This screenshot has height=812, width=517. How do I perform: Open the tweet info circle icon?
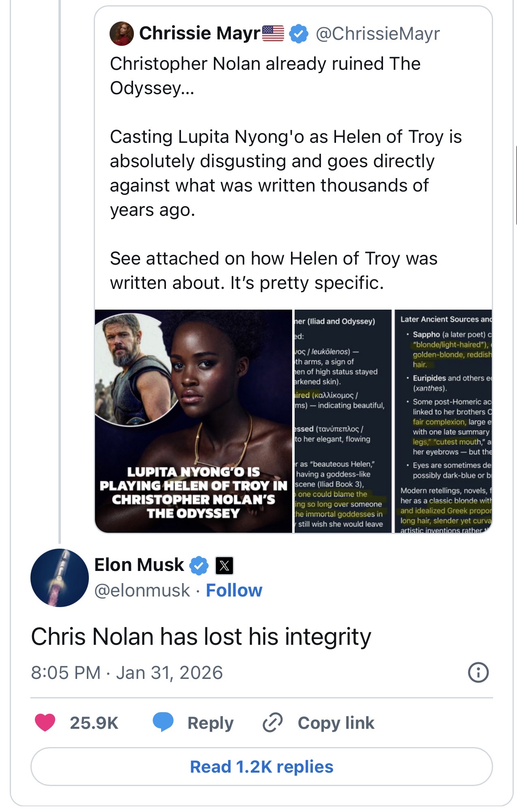[478, 672]
